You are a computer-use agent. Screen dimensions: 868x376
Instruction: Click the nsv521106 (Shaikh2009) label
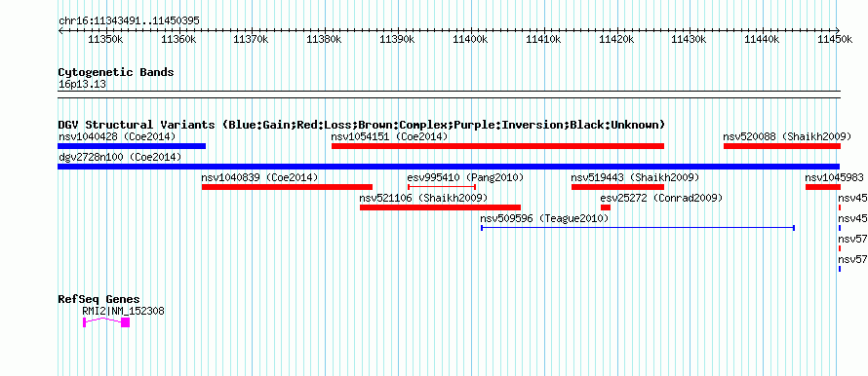pyautogui.click(x=423, y=198)
